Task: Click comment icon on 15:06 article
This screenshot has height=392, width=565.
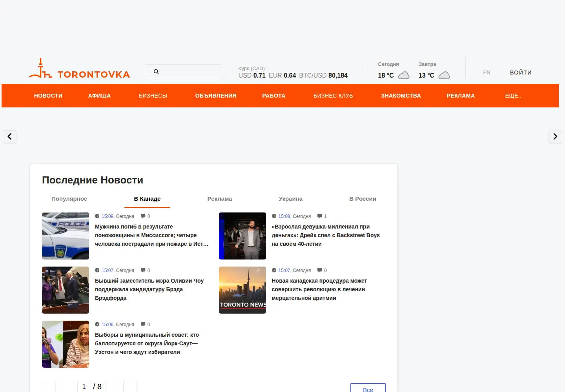Action: click(143, 325)
